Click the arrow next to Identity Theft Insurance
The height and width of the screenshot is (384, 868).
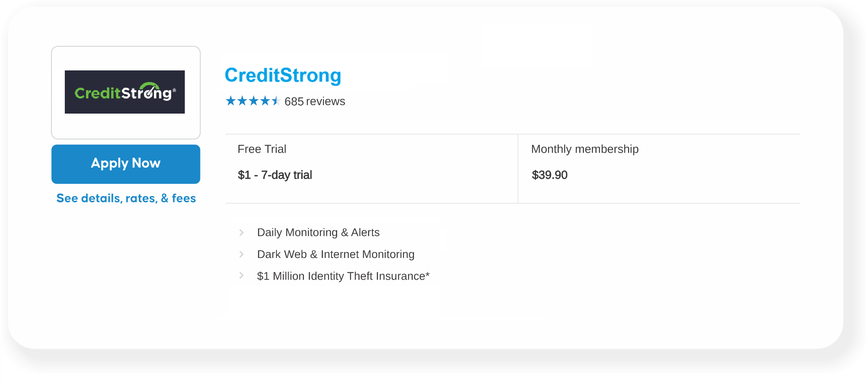pyautogui.click(x=242, y=276)
